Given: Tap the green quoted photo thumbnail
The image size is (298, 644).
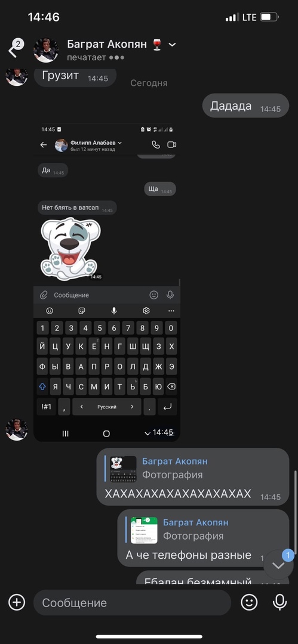Looking at the screenshot, I should click(x=144, y=530).
